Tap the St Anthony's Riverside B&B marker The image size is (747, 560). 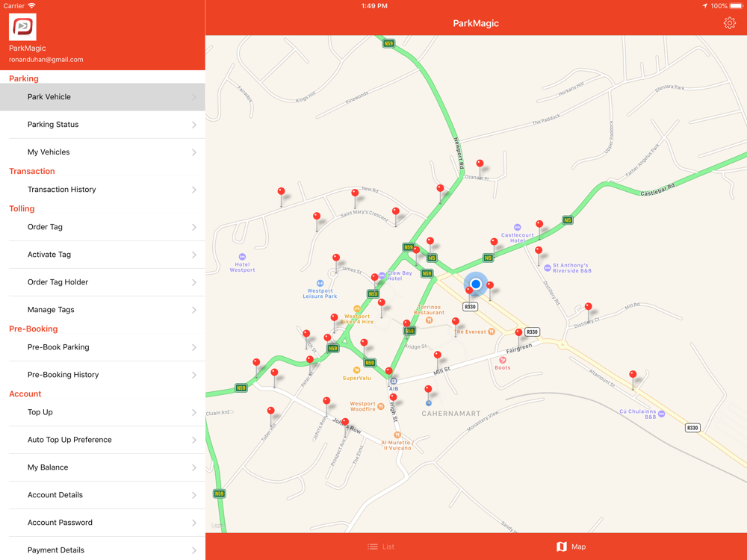(548, 268)
